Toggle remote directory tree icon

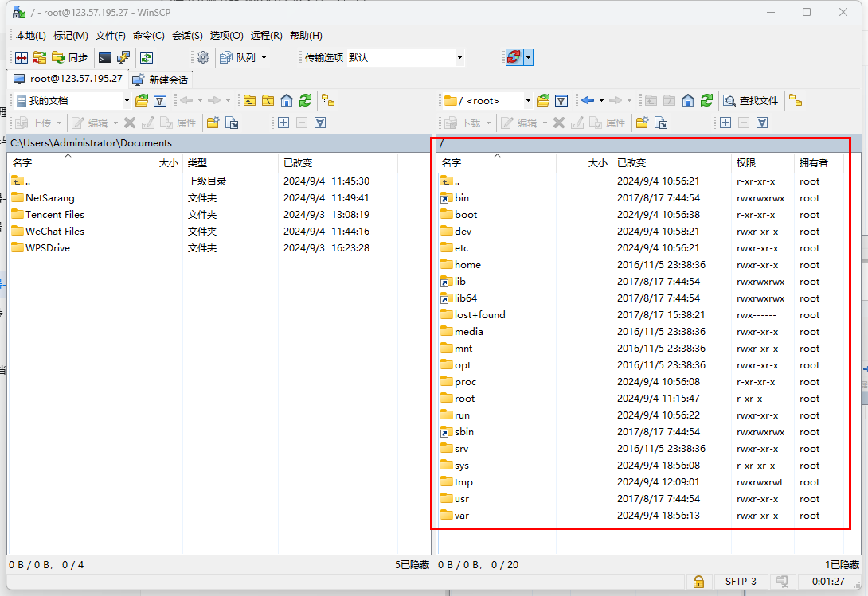[796, 101]
